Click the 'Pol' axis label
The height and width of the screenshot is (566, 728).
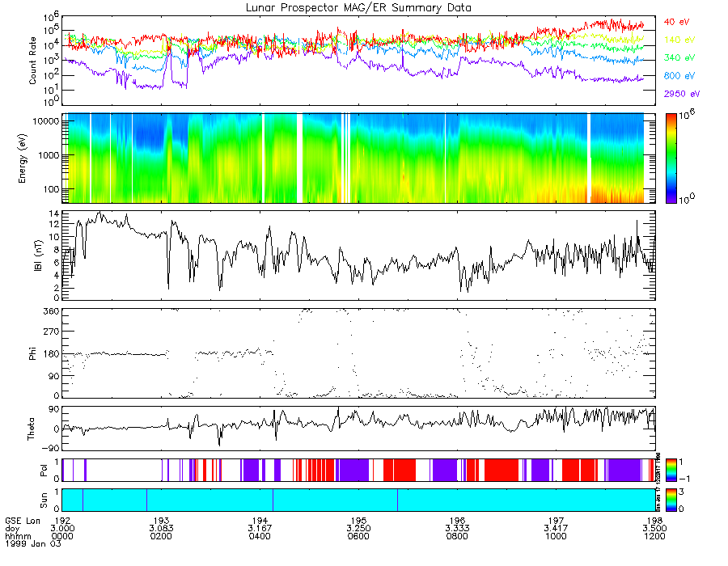(44, 471)
